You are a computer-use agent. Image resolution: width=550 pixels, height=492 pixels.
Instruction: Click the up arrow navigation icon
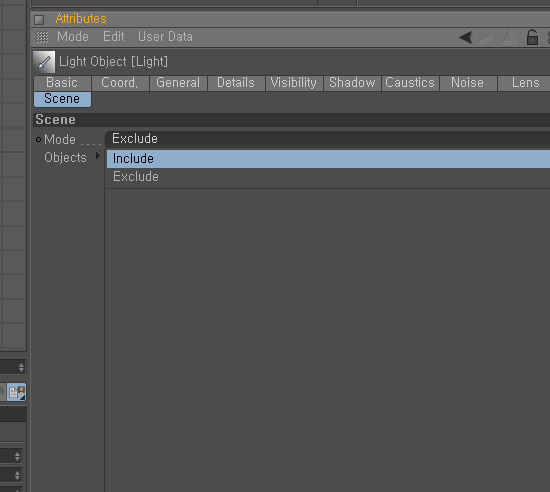point(509,37)
